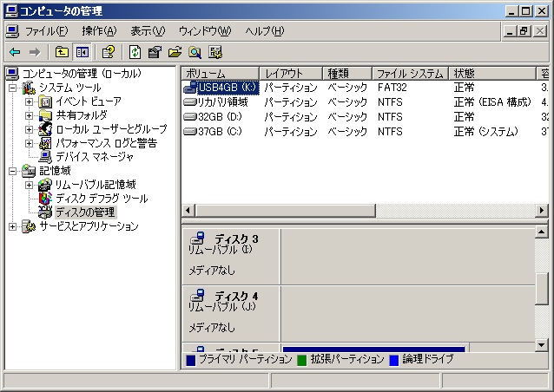Click the ディスク 4 removable disk icon
The width and height of the screenshot is (554, 392).
(197, 295)
